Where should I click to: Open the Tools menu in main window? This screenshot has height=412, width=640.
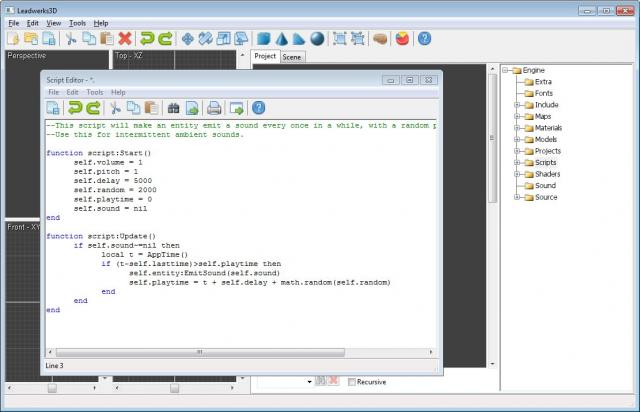[77, 22]
